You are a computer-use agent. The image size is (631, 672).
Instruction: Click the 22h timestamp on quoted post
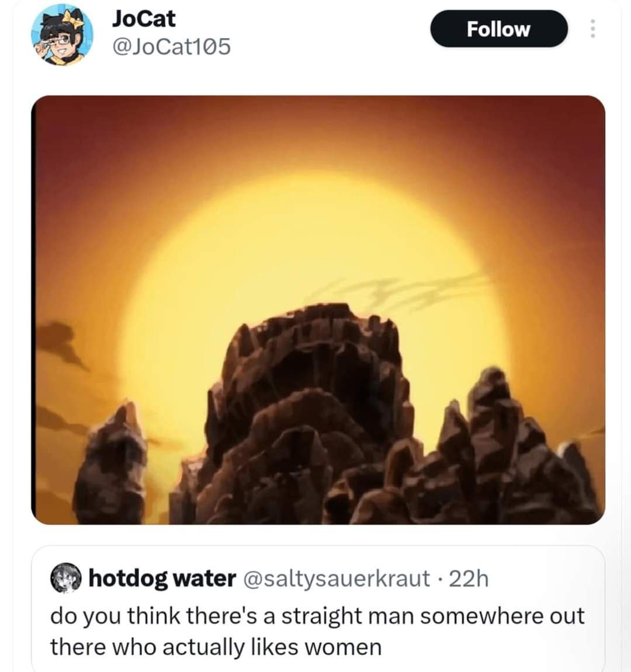469,579
